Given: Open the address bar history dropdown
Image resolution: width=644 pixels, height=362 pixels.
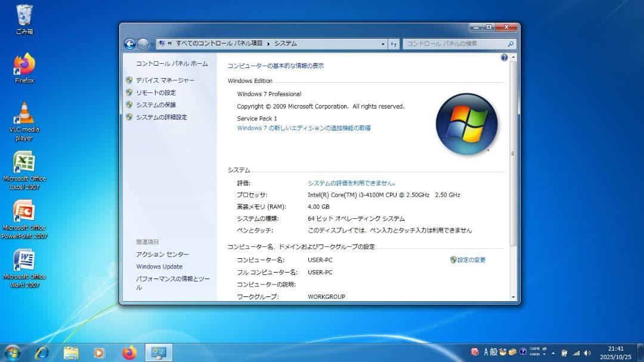Looking at the screenshot, I should [x=383, y=43].
